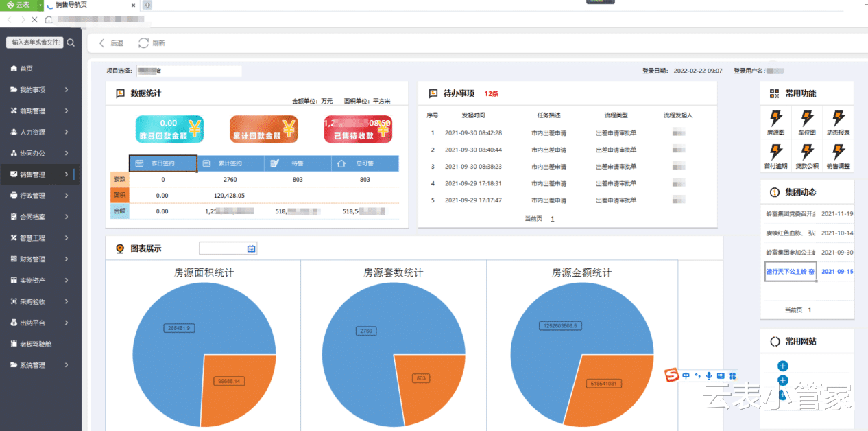The image size is (868, 431).
Task: Click the search magnifier icon in sidebar
Action: point(71,43)
